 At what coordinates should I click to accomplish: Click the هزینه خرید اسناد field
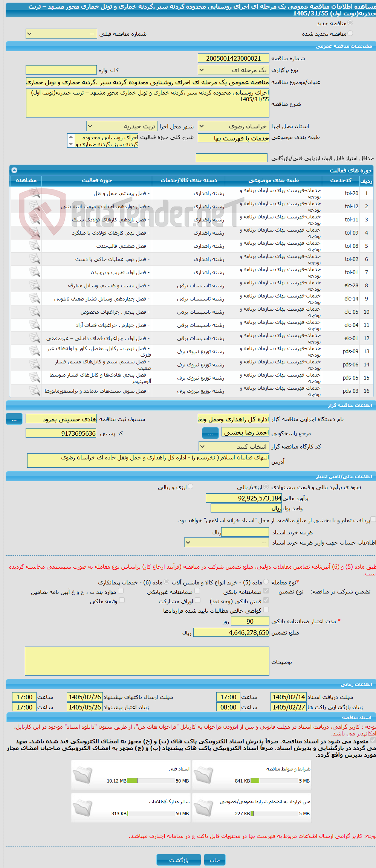click(245, 532)
